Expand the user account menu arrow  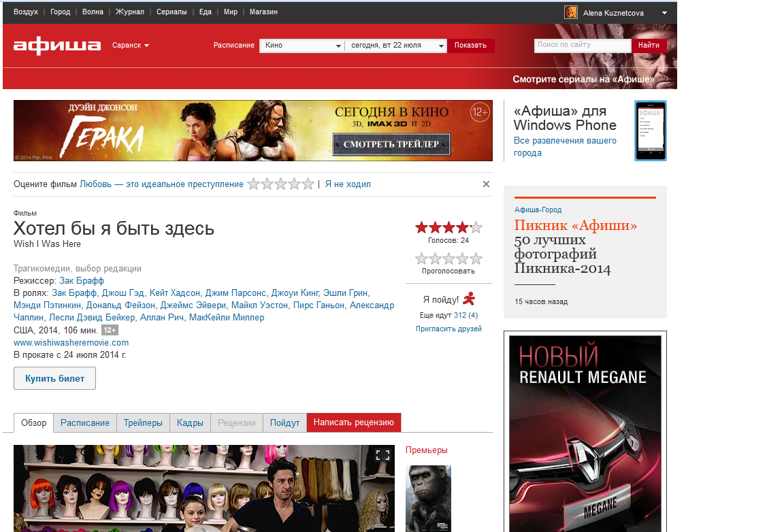tap(664, 13)
